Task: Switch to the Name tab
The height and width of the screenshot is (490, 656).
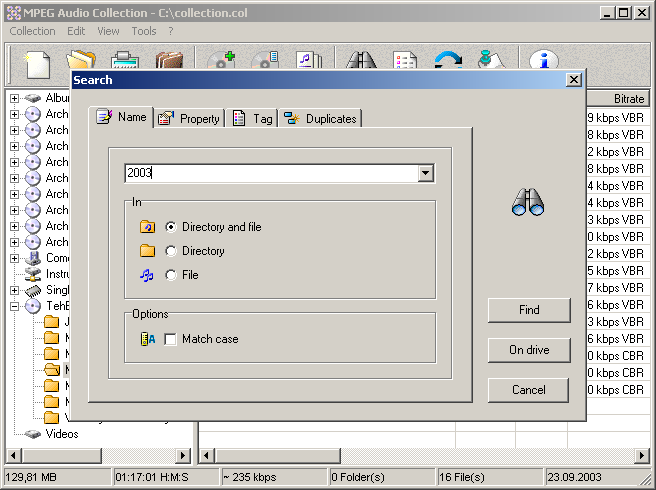Action: 121,117
